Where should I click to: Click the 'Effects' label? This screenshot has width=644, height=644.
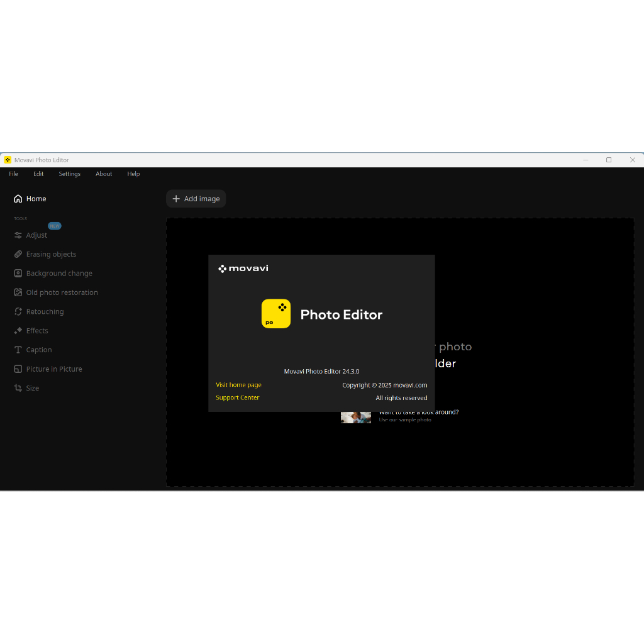pos(37,331)
